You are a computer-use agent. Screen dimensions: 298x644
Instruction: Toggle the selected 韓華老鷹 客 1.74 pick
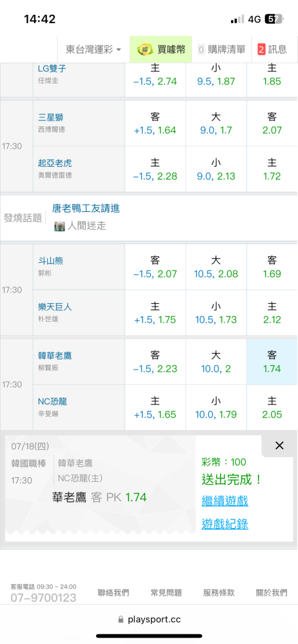coord(272,362)
